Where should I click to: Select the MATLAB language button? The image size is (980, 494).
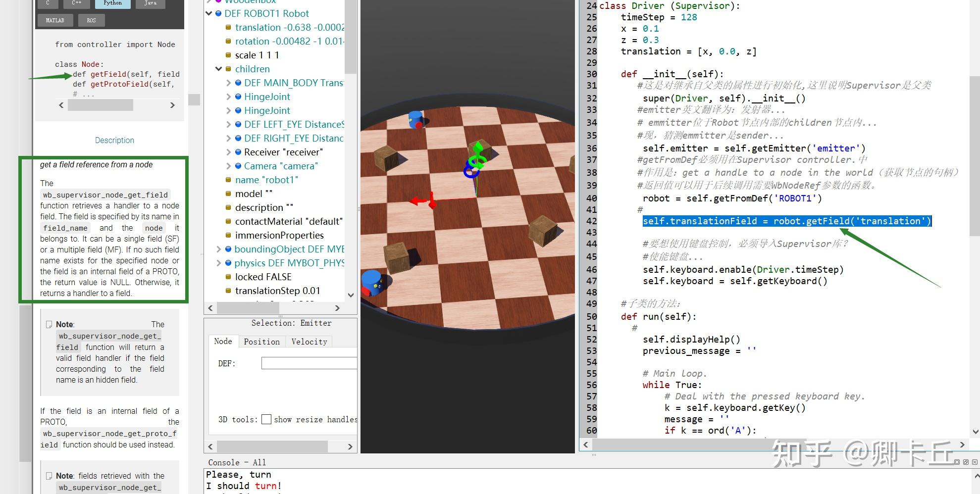click(55, 20)
